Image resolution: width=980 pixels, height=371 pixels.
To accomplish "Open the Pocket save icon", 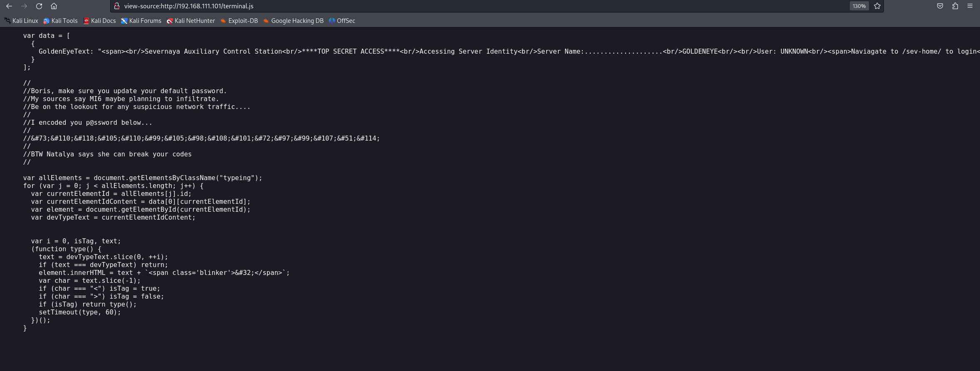I will (x=940, y=6).
